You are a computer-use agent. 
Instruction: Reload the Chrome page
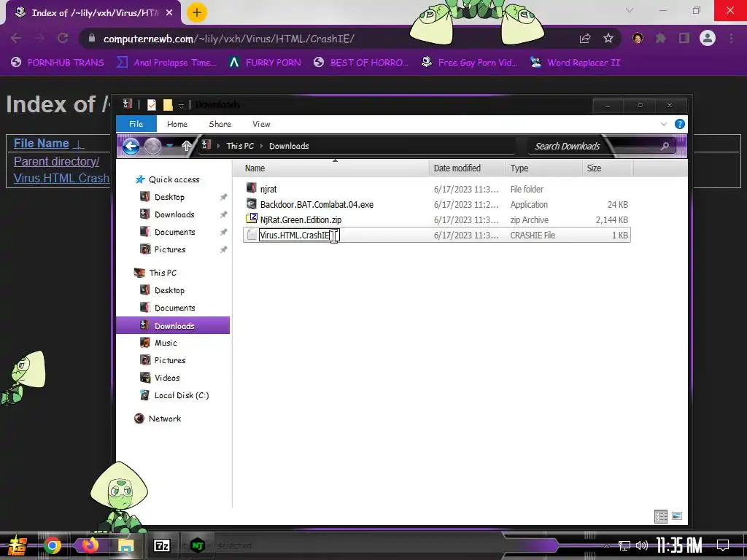tap(63, 38)
